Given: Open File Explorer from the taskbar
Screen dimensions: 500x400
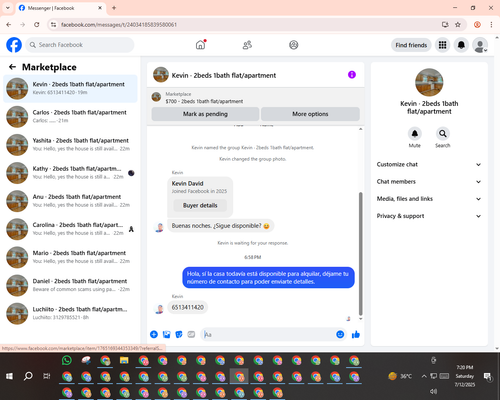Looking at the screenshot, I should [x=124, y=360].
